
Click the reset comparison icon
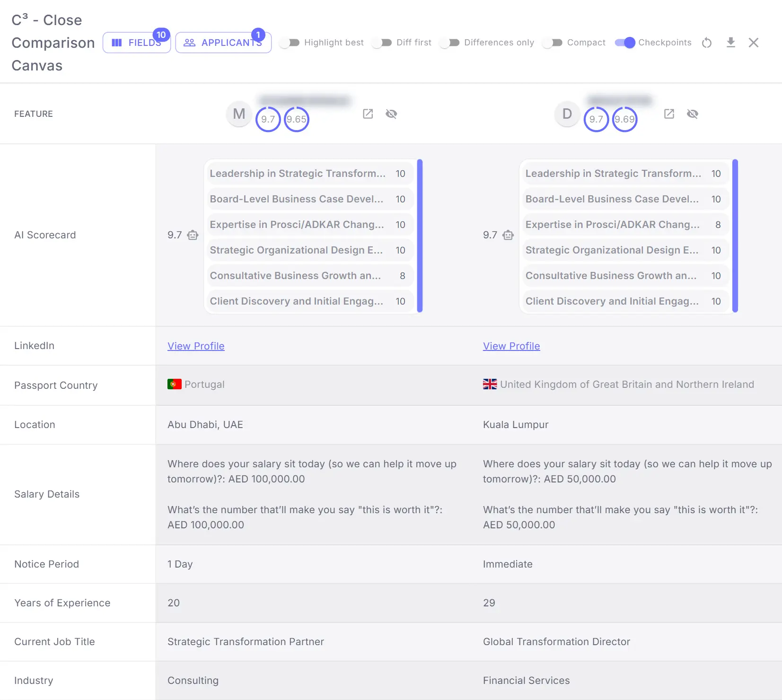pyautogui.click(x=707, y=43)
